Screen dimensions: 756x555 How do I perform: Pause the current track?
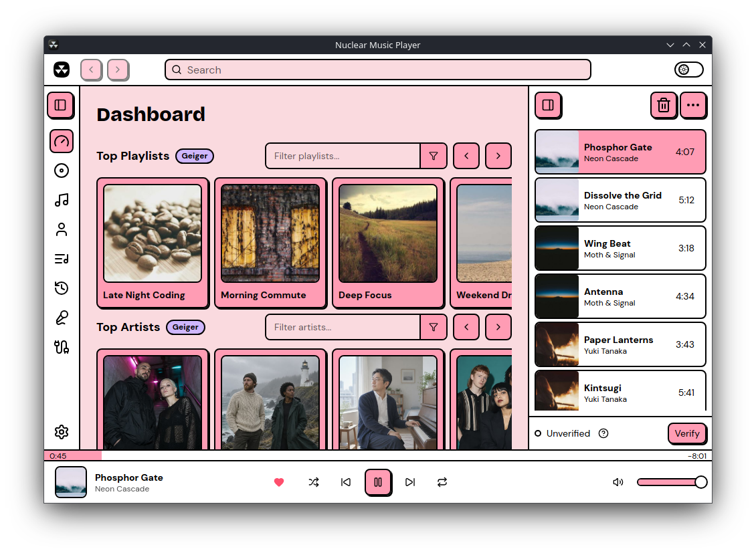[x=378, y=482]
